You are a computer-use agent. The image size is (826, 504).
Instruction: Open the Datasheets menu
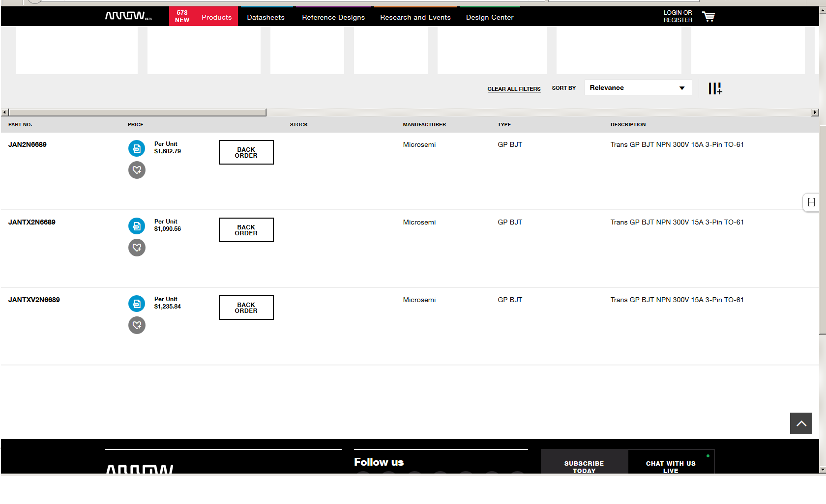coord(265,17)
